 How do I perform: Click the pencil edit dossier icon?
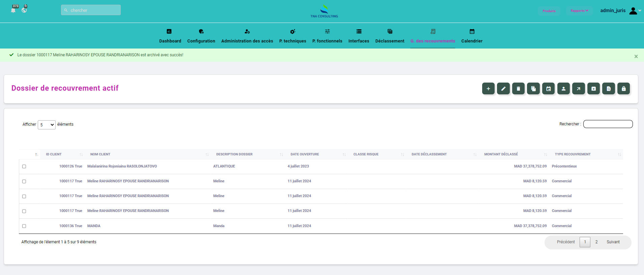pos(503,89)
